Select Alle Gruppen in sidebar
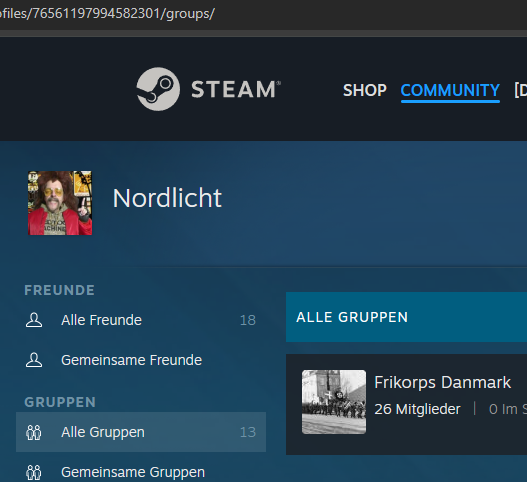The image size is (527, 482). [141, 432]
